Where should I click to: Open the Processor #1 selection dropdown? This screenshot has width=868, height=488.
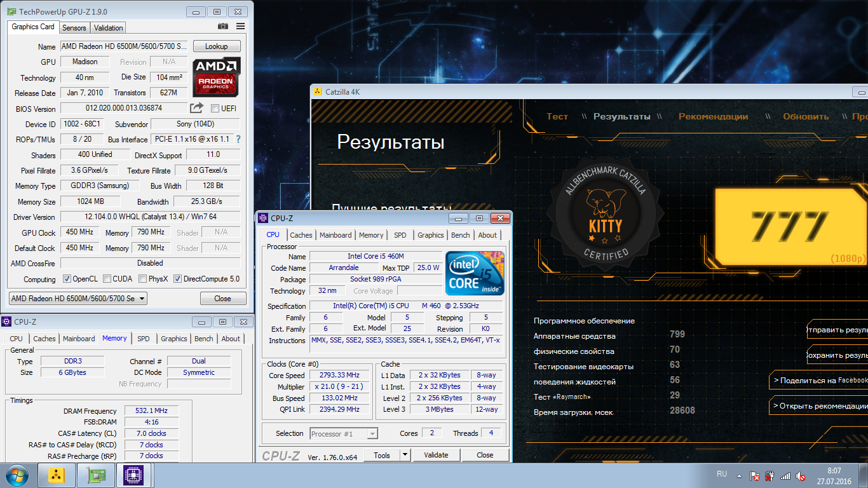[344, 434]
